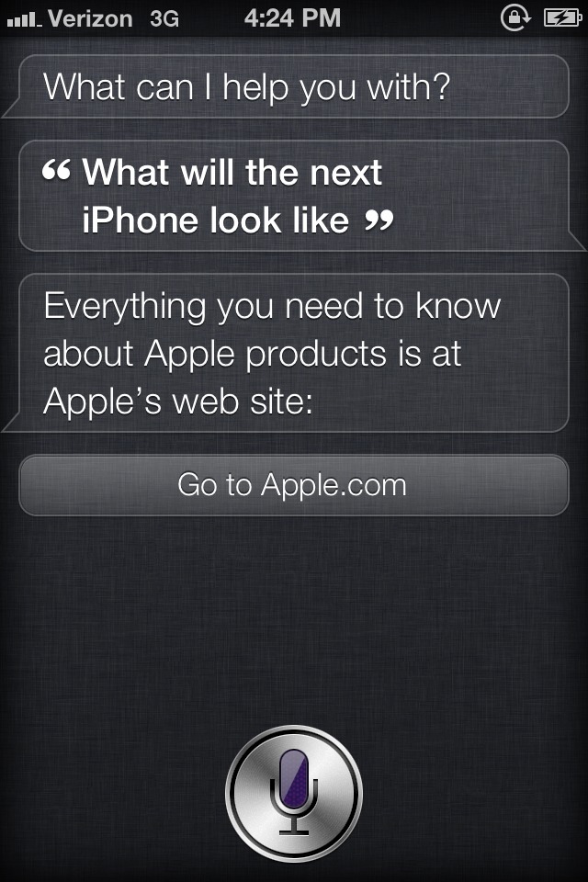Click the 'about Apple products is at' line
Screen dimensions: 588x882
pos(253,355)
